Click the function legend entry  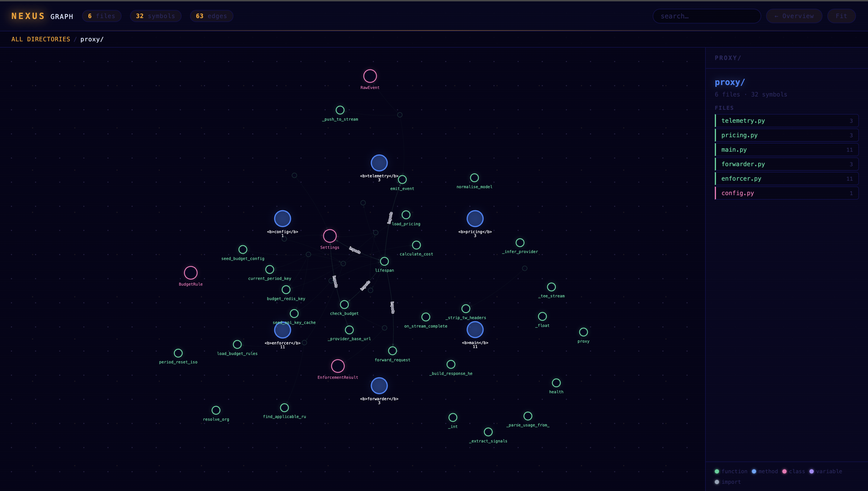coord(731,471)
